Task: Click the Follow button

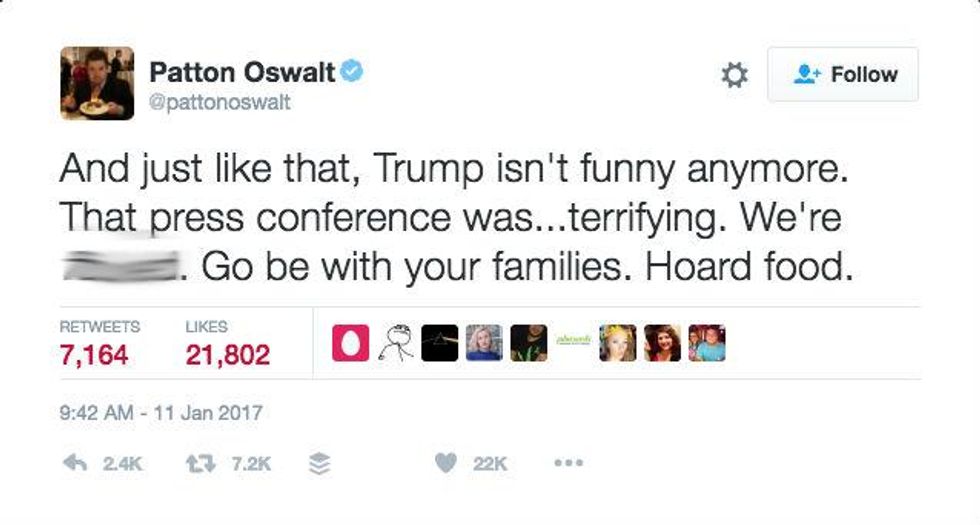Action: [842, 74]
